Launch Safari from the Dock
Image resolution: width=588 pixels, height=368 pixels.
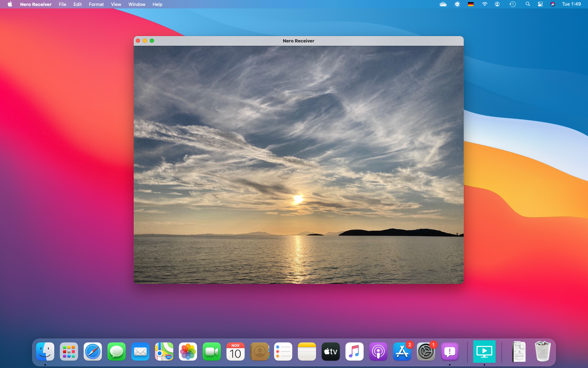pyautogui.click(x=93, y=352)
